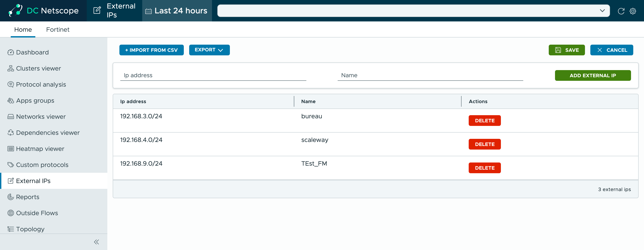Open the Last 24 hours time selector
Image resolution: width=644 pixels, height=250 pixels.
click(177, 11)
